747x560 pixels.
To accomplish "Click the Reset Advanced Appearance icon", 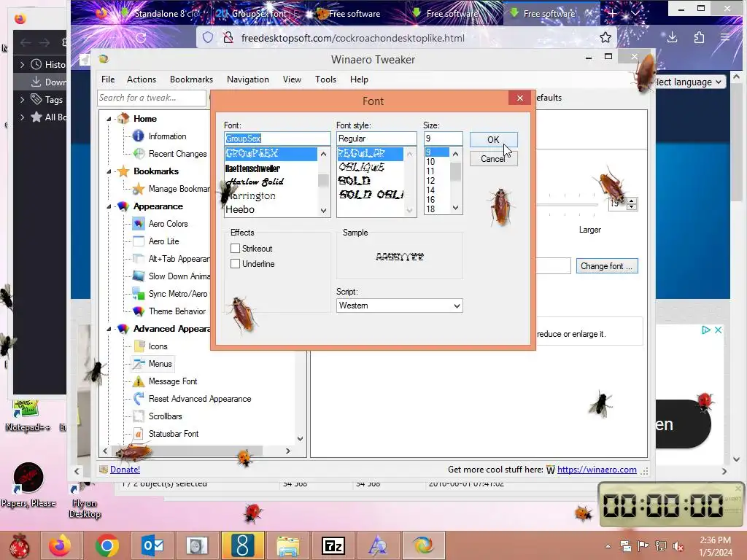I will pyautogui.click(x=139, y=399).
